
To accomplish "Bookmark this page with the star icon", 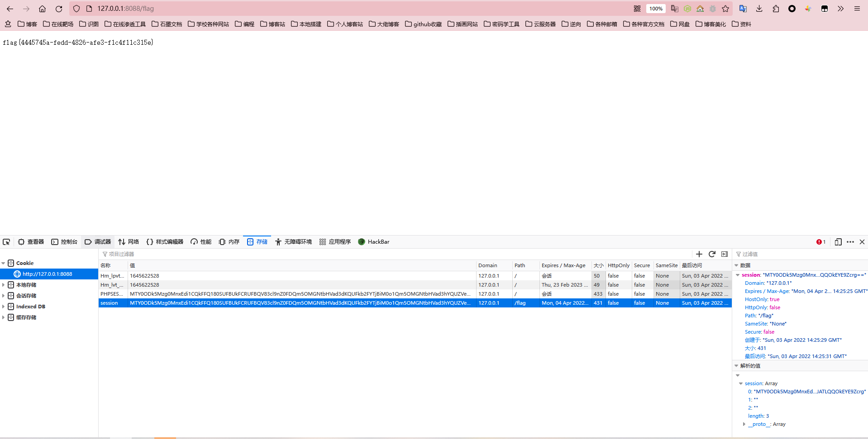I will 725,9.
